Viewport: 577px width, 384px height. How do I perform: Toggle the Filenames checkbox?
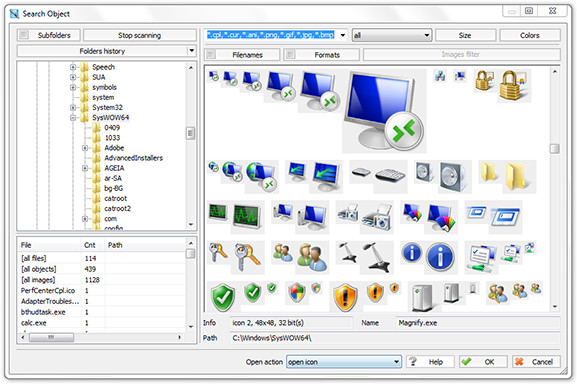211,55
